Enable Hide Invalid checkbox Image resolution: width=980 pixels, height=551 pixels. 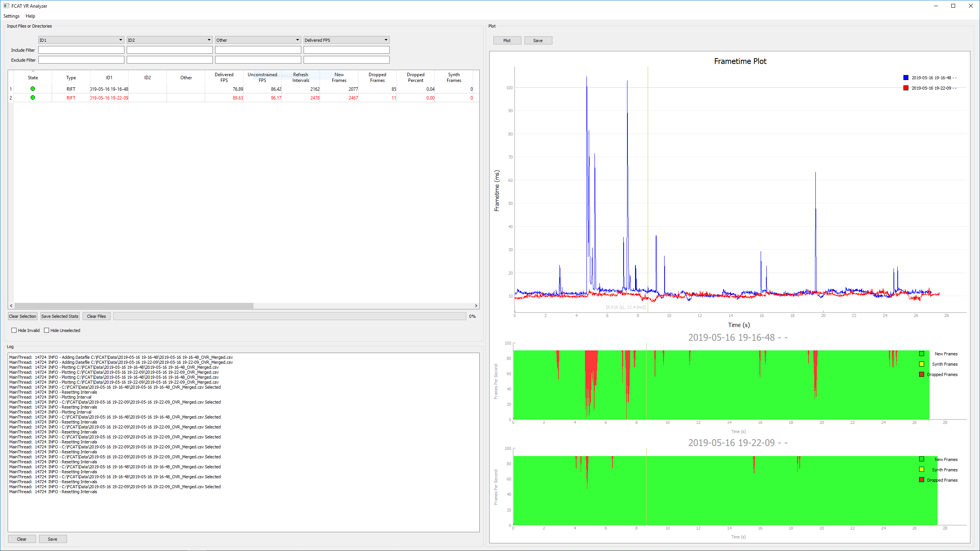[x=14, y=330]
